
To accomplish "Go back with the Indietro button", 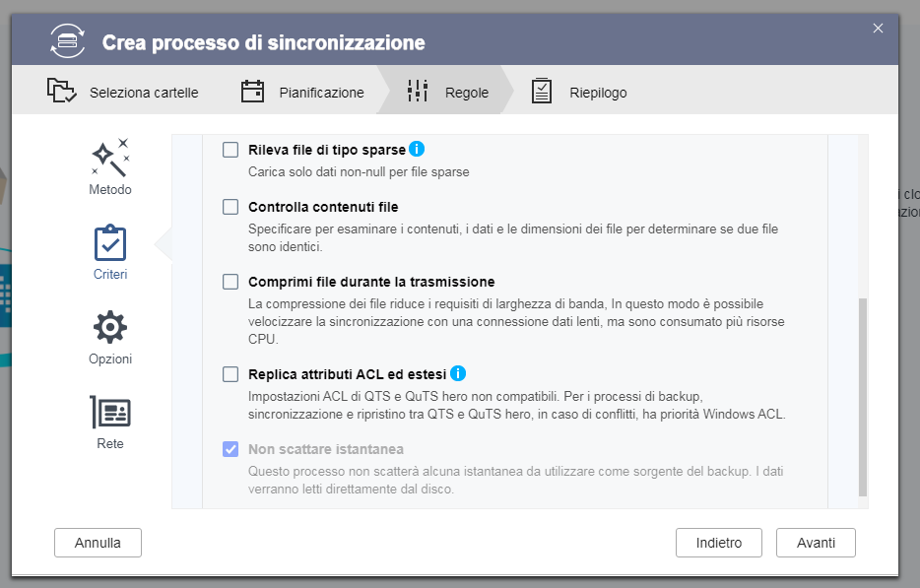I will coord(718,543).
